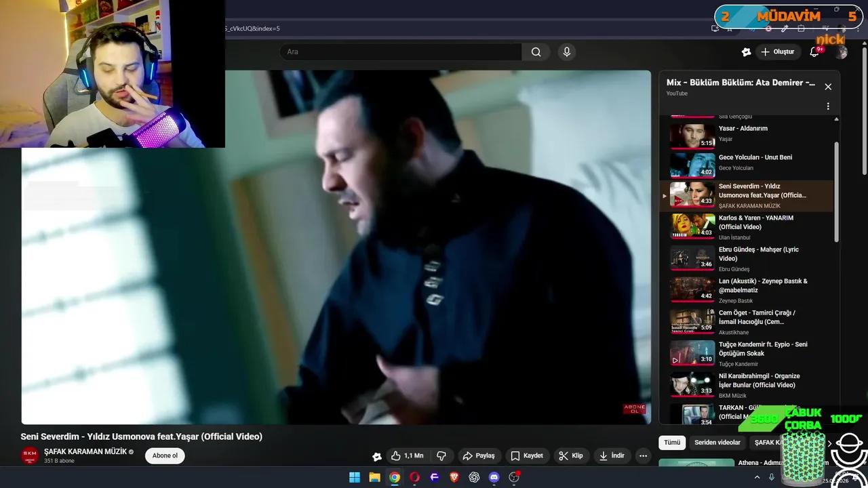Click the 351 B abone subscriber count
868x488 pixels.
point(59,461)
